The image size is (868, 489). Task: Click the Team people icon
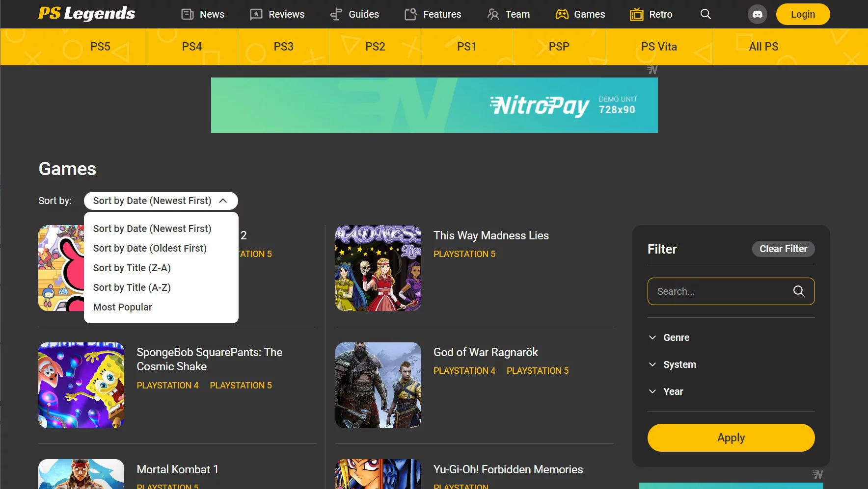coord(493,14)
